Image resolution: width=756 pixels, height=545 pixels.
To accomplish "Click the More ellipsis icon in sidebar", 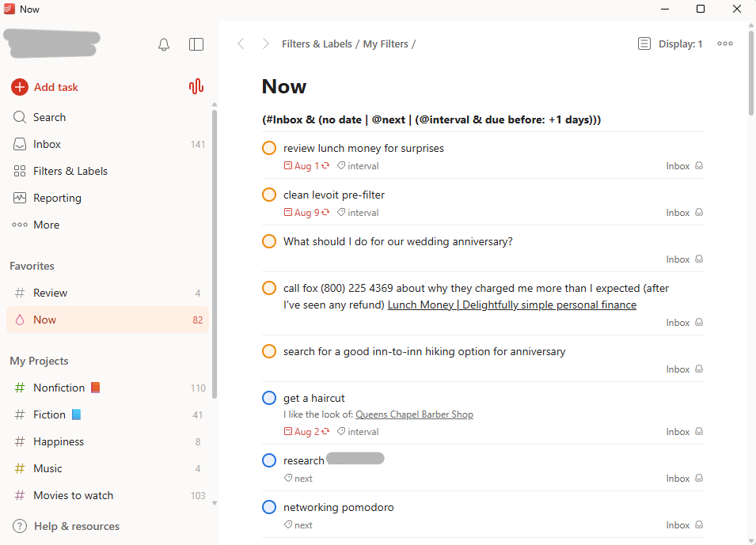I will click(20, 225).
